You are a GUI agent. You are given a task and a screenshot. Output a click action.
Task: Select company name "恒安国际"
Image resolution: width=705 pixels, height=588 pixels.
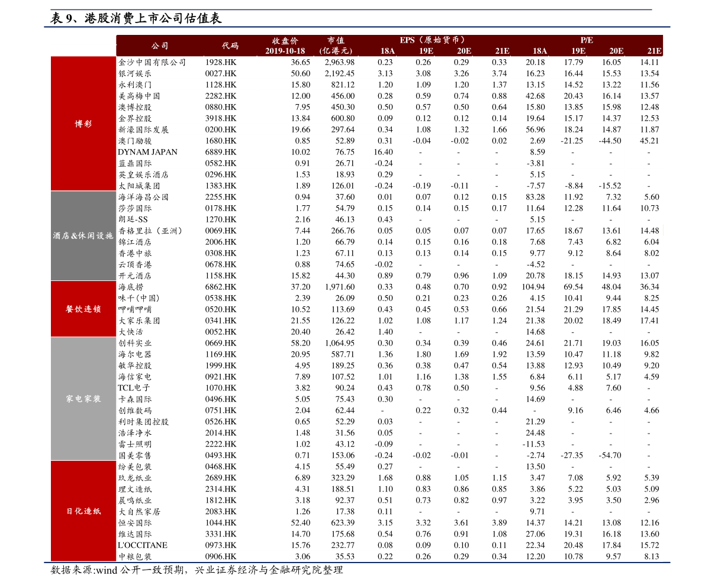click(x=135, y=523)
